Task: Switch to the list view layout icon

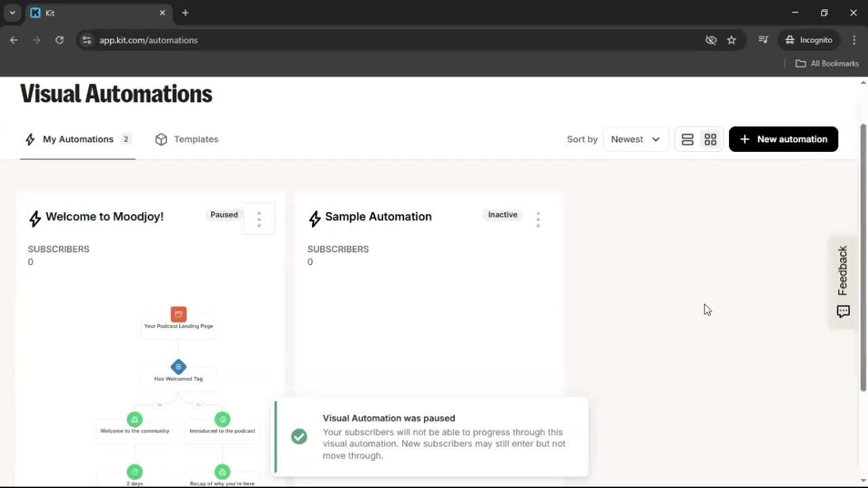Action: coord(688,139)
